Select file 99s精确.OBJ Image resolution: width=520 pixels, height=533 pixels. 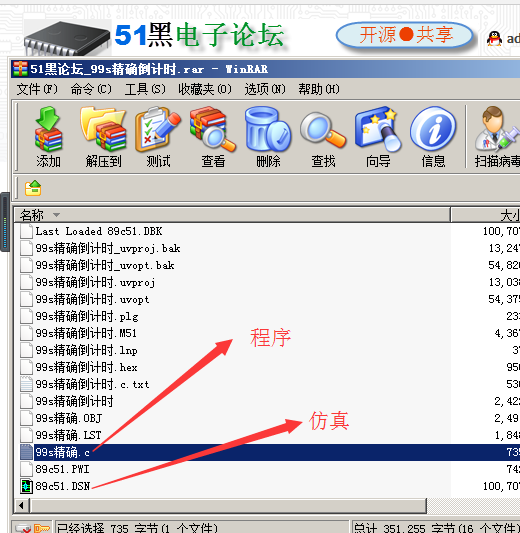tap(69, 418)
